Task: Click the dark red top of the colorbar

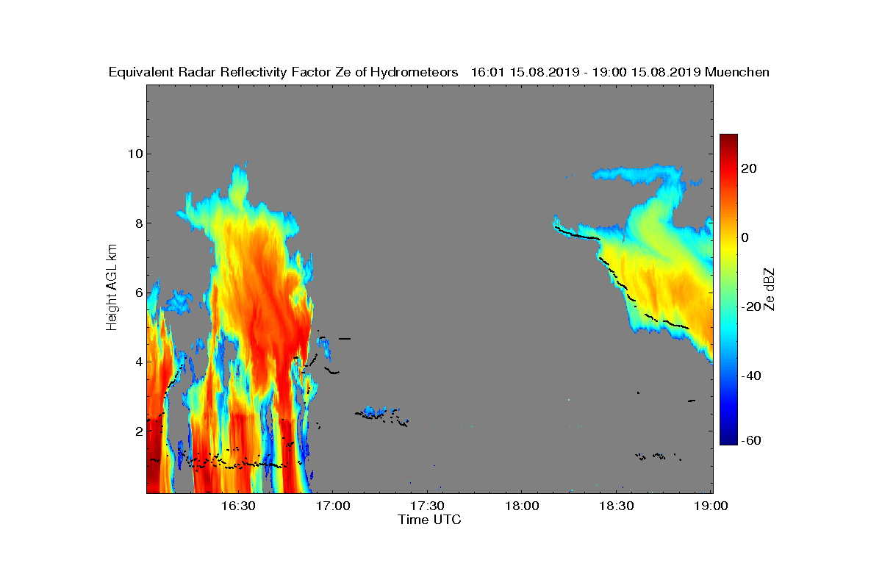Action: [728, 140]
